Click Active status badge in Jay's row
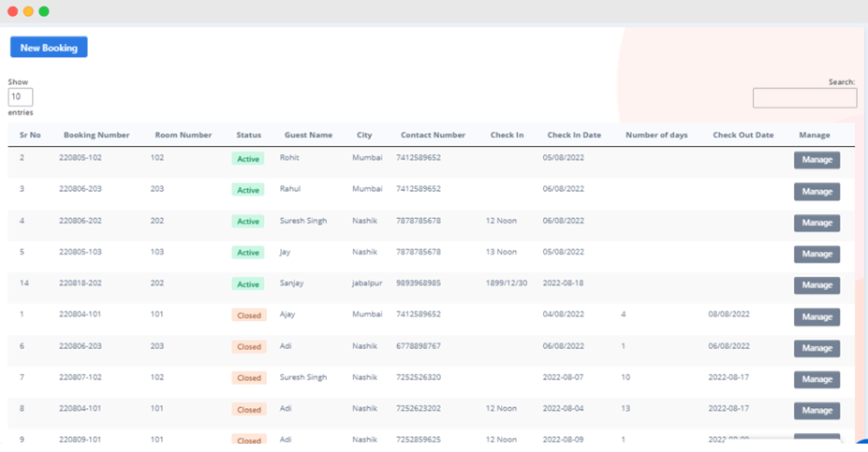The width and height of the screenshot is (868, 452). [248, 253]
